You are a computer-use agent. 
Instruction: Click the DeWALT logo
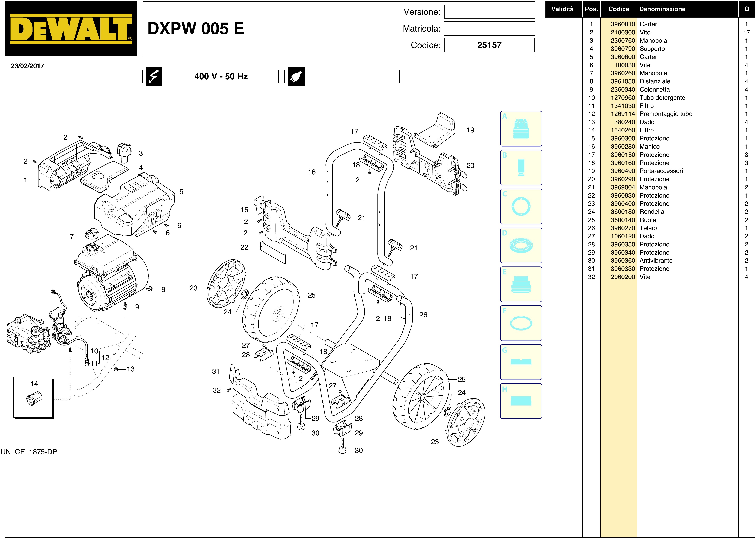71,29
